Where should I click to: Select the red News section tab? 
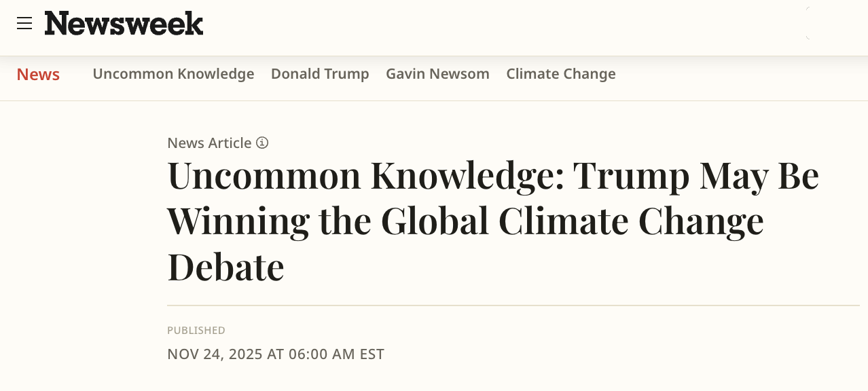coord(38,74)
